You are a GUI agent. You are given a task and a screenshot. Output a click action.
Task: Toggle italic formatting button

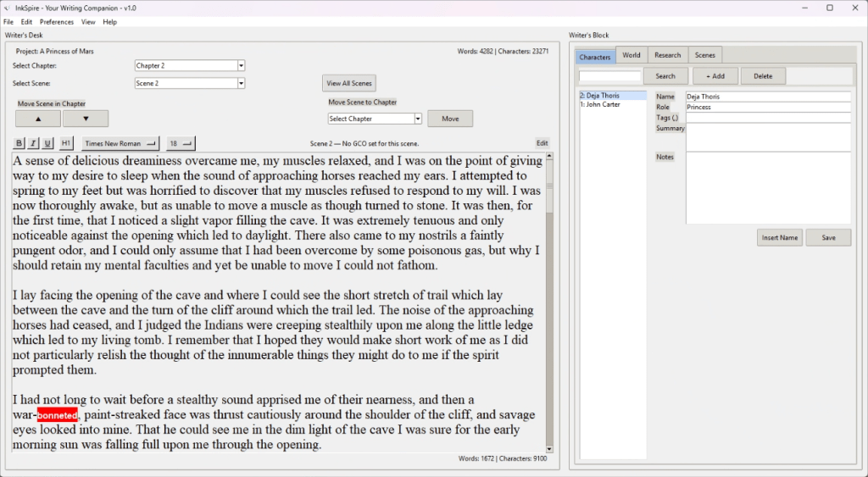tap(33, 143)
